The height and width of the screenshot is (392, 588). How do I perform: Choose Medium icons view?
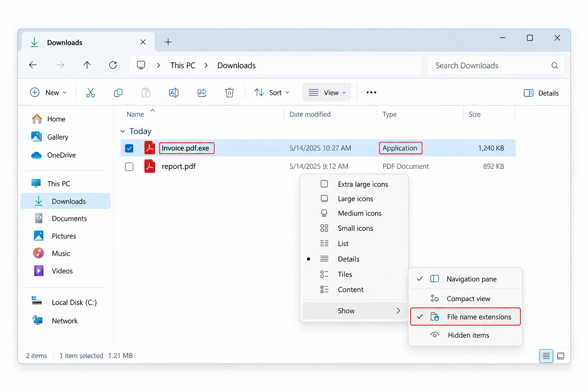pos(354,213)
